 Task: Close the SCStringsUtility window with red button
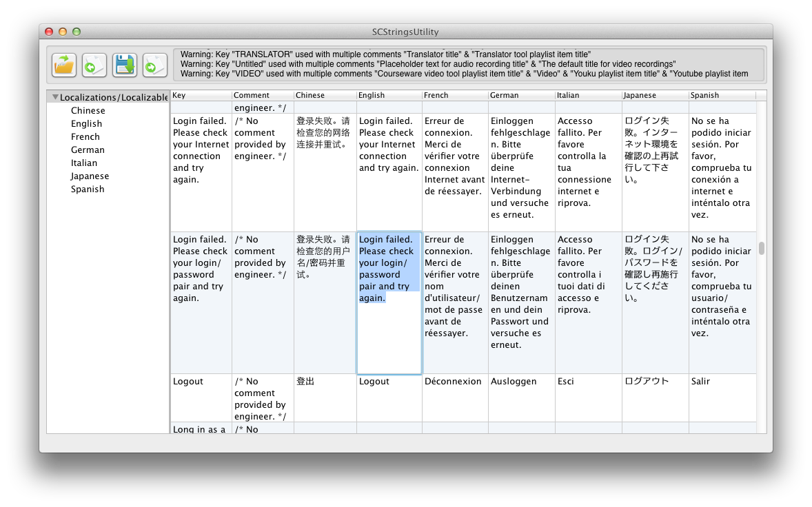pyautogui.click(x=49, y=32)
